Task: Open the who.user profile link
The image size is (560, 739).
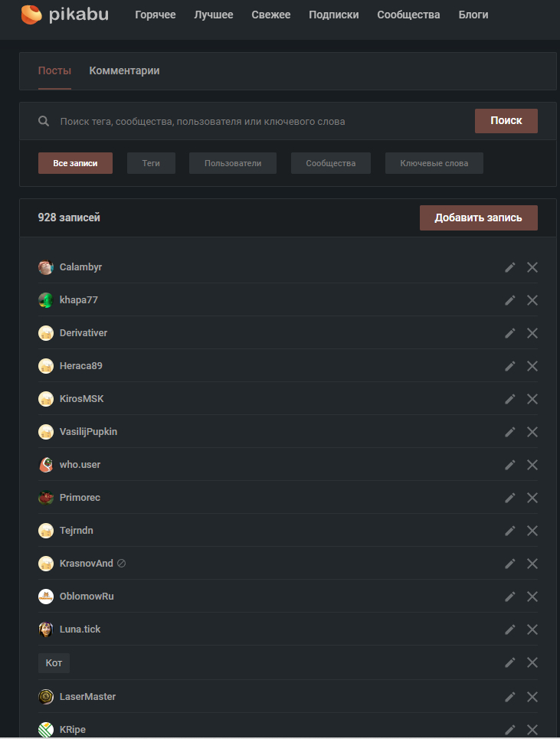Action: click(80, 465)
